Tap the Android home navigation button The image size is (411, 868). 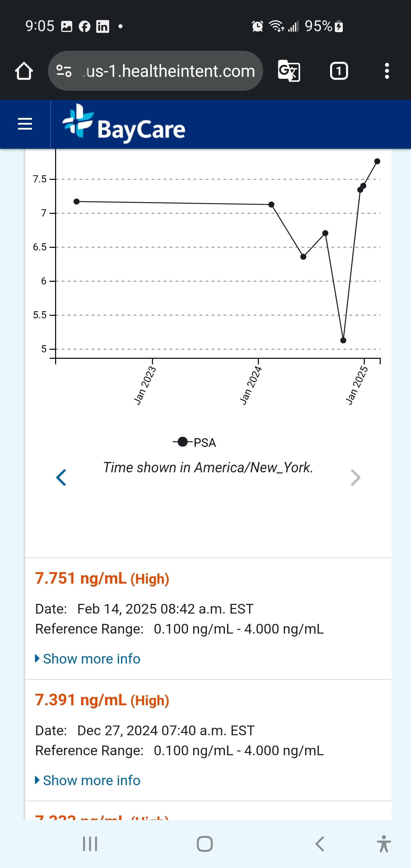point(205,844)
